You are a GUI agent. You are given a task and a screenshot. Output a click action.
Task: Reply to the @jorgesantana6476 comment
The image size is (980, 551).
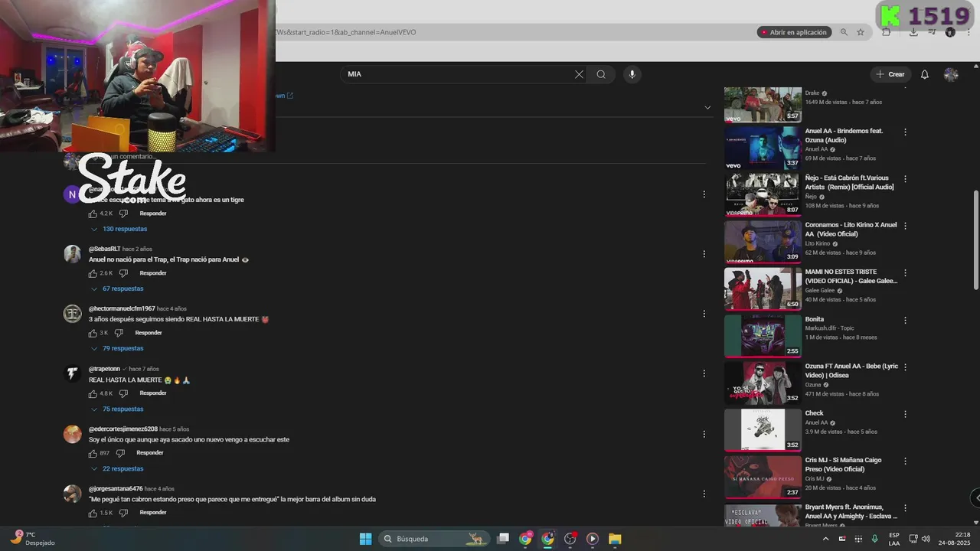(153, 513)
